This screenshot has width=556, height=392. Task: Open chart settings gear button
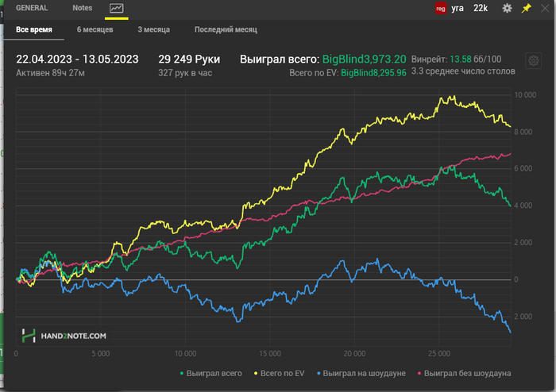(533, 61)
